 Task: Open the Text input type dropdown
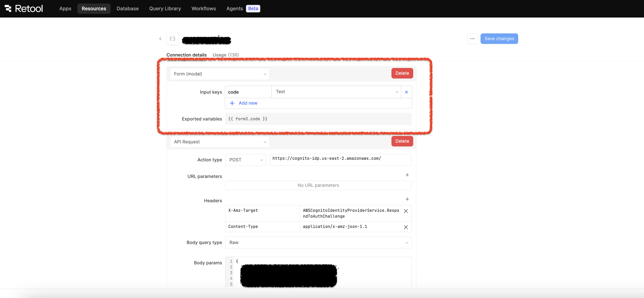(x=336, y=92)
